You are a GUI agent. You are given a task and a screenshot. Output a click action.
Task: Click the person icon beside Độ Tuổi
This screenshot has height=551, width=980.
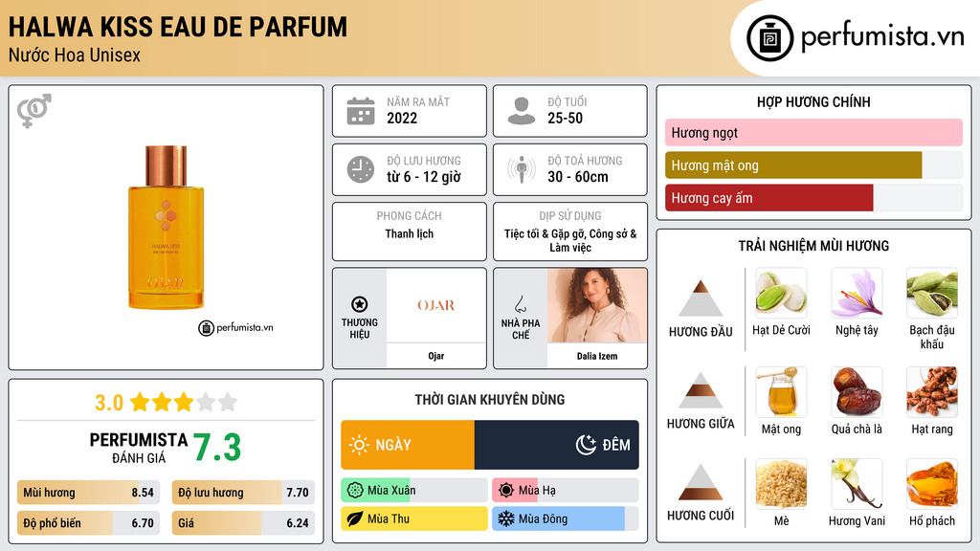[x=522, y=111]
